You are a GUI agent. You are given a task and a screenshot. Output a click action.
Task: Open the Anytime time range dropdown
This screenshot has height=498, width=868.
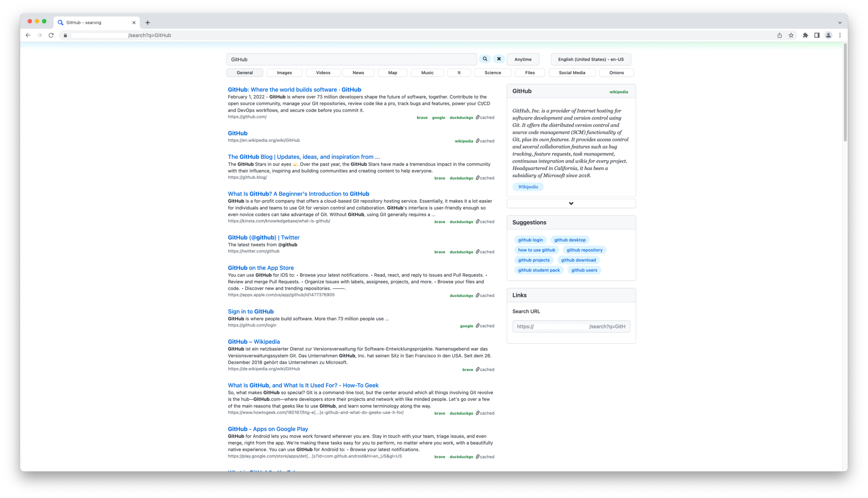523,59
